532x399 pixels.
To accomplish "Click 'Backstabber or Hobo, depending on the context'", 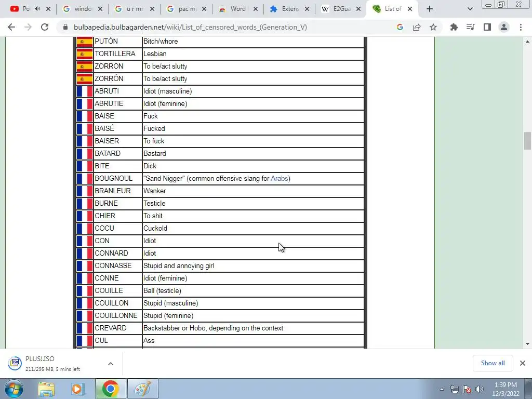I will point(213,328).
